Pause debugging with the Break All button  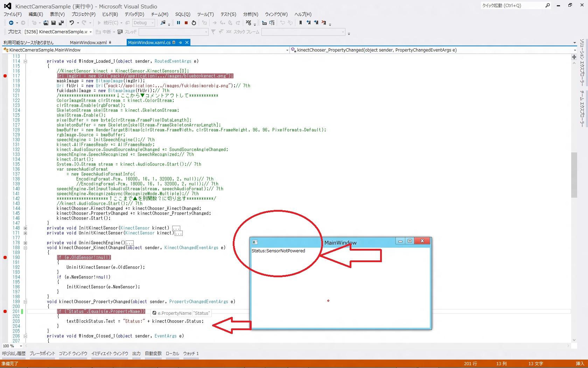point(178,23)
